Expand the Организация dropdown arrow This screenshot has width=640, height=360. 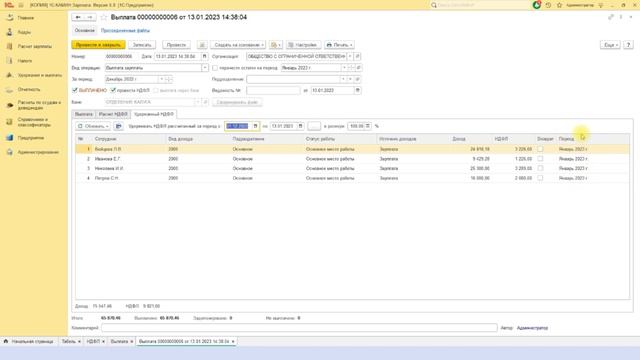pyautogui.click(x=350, y=56)
